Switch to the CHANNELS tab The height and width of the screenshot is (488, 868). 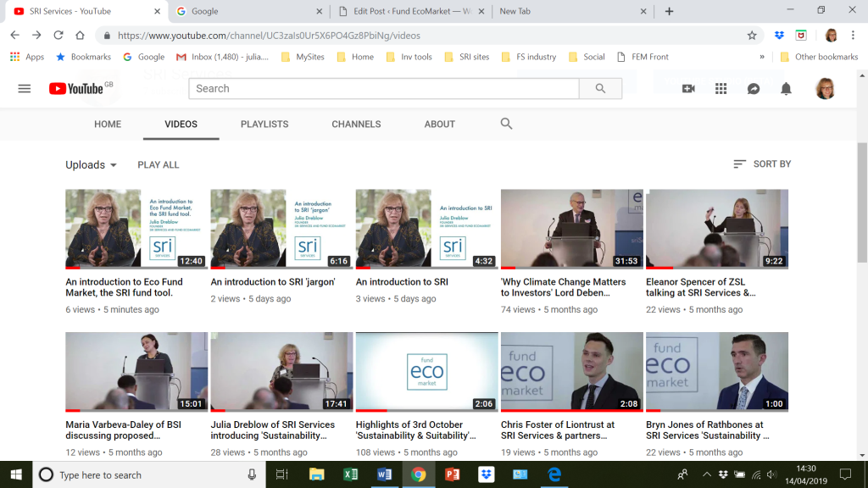click(355, 124)
